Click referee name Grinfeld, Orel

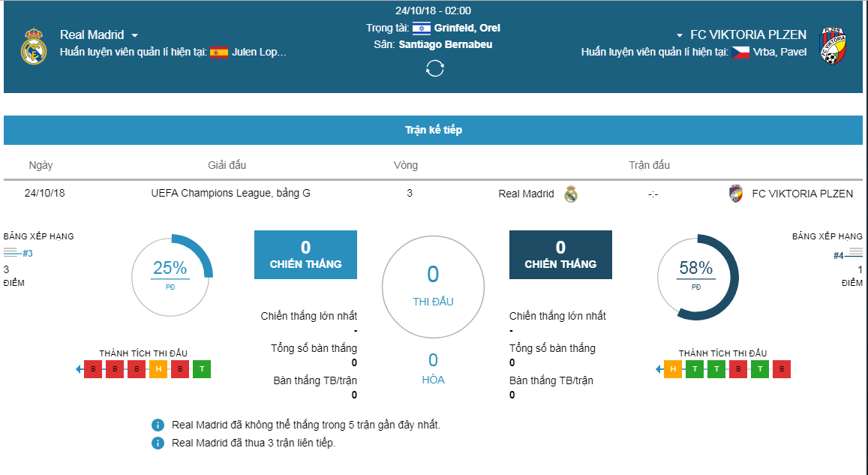pos(467,28)
